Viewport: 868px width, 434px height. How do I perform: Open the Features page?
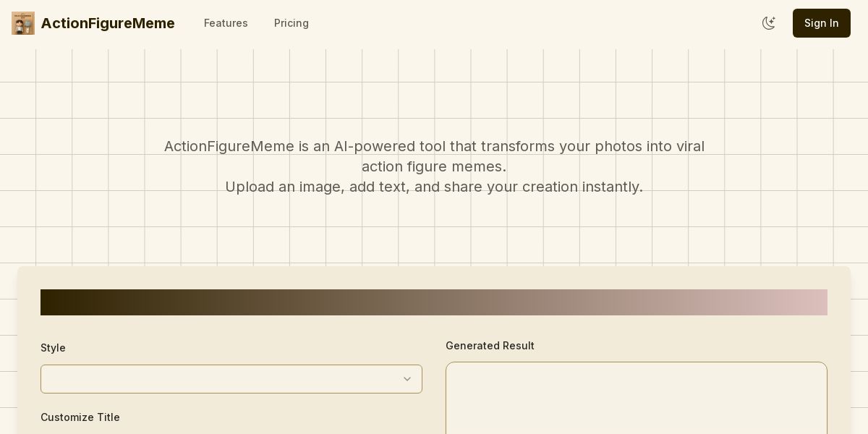click(x=226, y=23)
